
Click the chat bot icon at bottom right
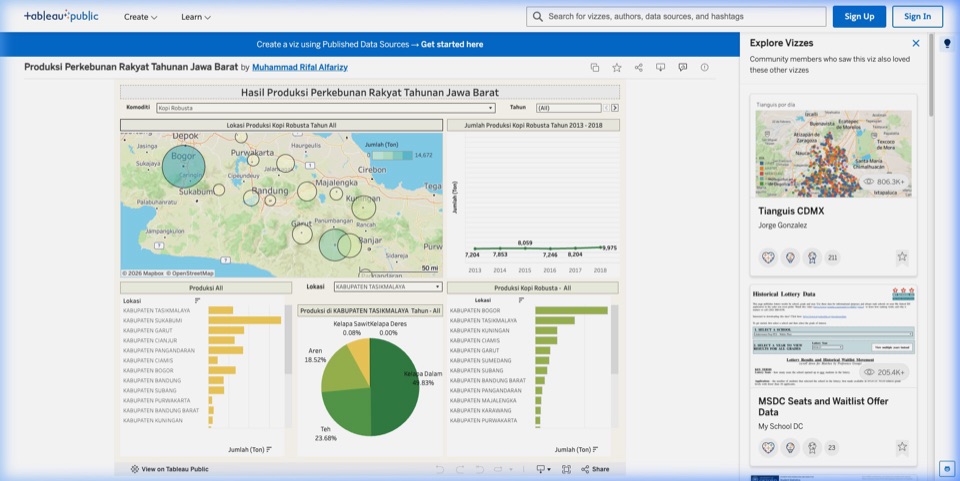[947, 469]
